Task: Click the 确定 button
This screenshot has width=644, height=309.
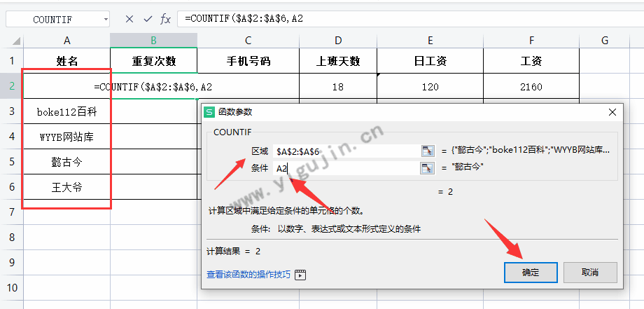Action: tap(531, 273)
